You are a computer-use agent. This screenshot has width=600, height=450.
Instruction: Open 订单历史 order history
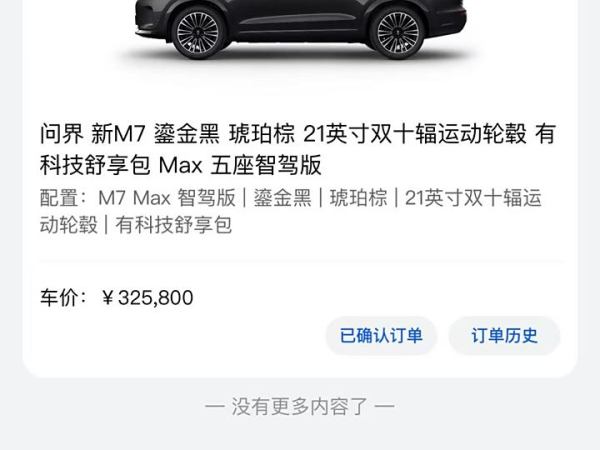pyautogui.click(x=504, y=336)
